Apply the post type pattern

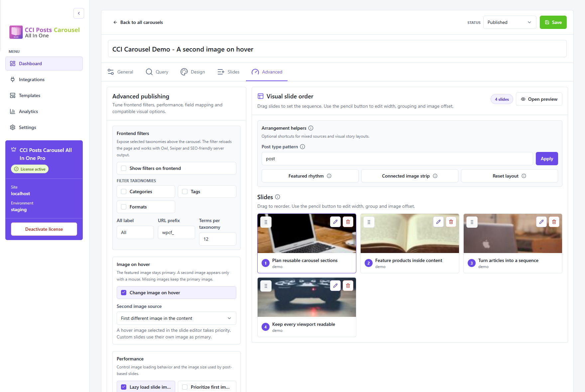coord(547,159)
